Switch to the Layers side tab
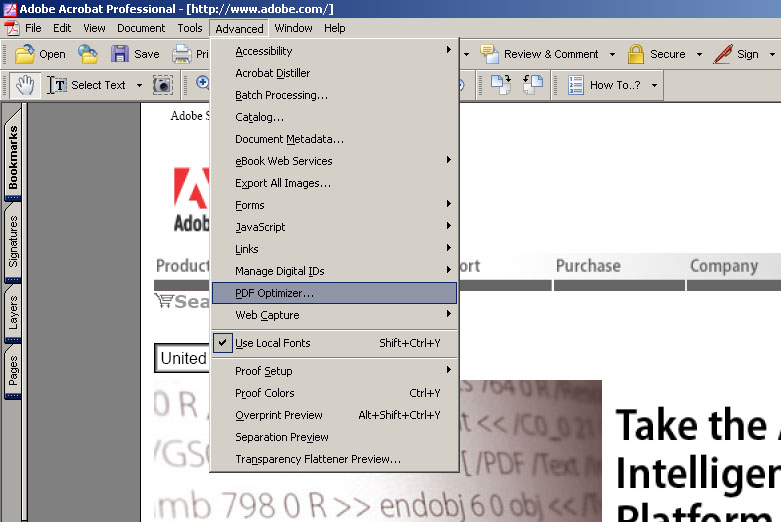Image resolution: width=781 pixels, height=522 pixels. point(13,312)
